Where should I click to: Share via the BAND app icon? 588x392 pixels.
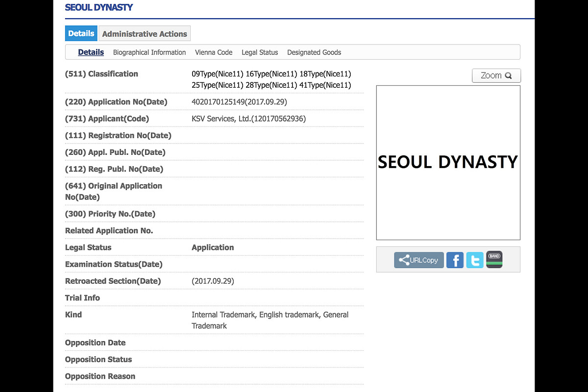pyautogui.click(x=494, y=260)
